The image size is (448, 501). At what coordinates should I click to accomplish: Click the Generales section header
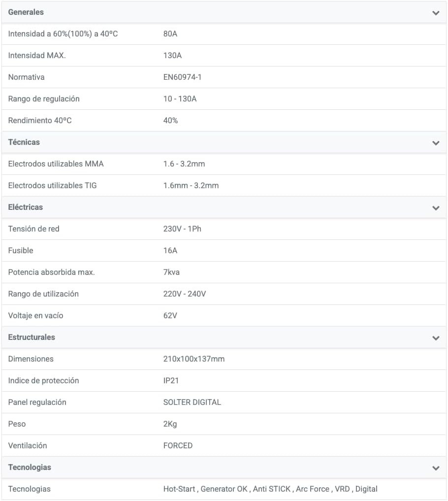tap(224, 12)
